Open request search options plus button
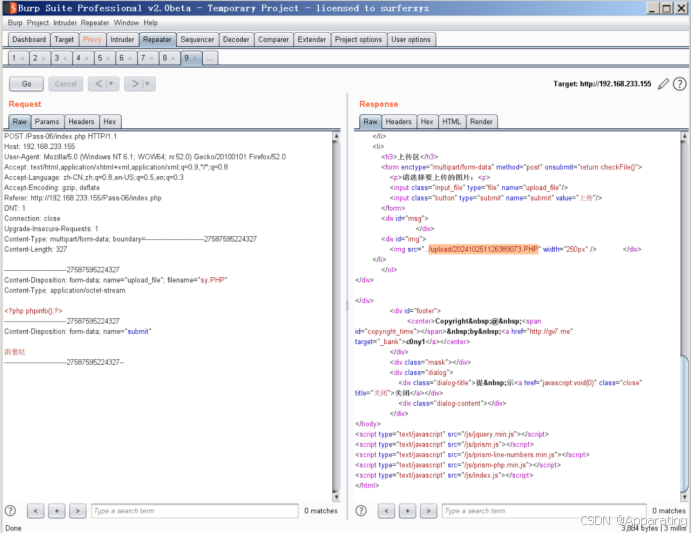The height and width of the screenshot is (534, 692). pyautogui.click(x=56, y=511)
